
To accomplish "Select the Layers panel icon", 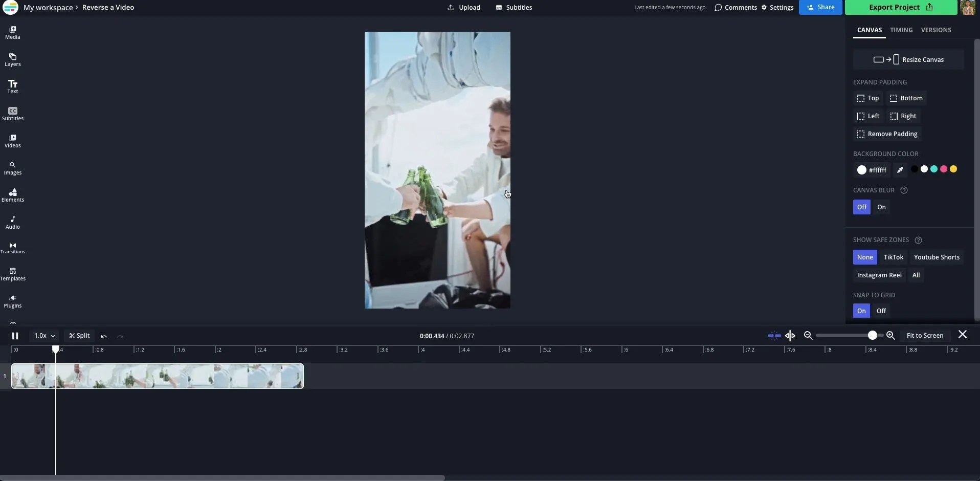I will [x=12, y=59].
